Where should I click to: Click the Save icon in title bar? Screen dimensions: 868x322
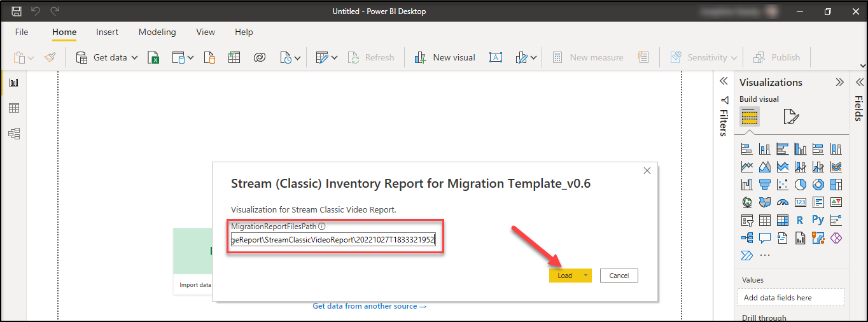pyautogui.click(x=17, y=11)
